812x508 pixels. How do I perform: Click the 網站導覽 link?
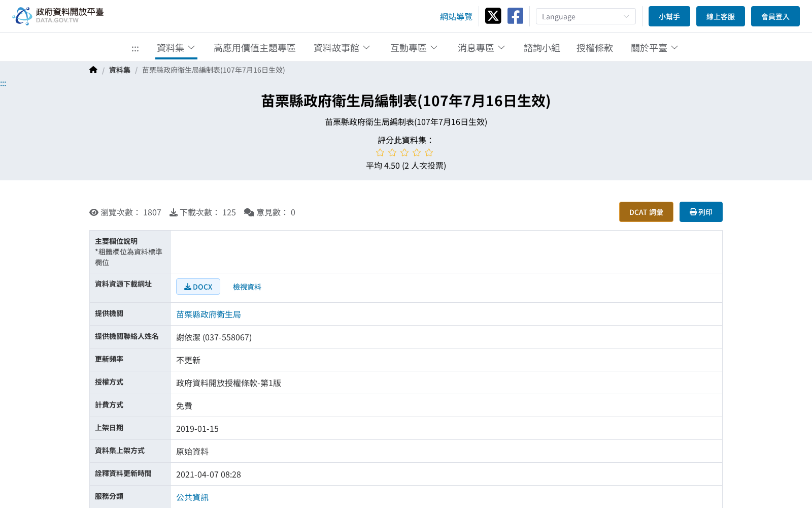(x=456, y=17)
